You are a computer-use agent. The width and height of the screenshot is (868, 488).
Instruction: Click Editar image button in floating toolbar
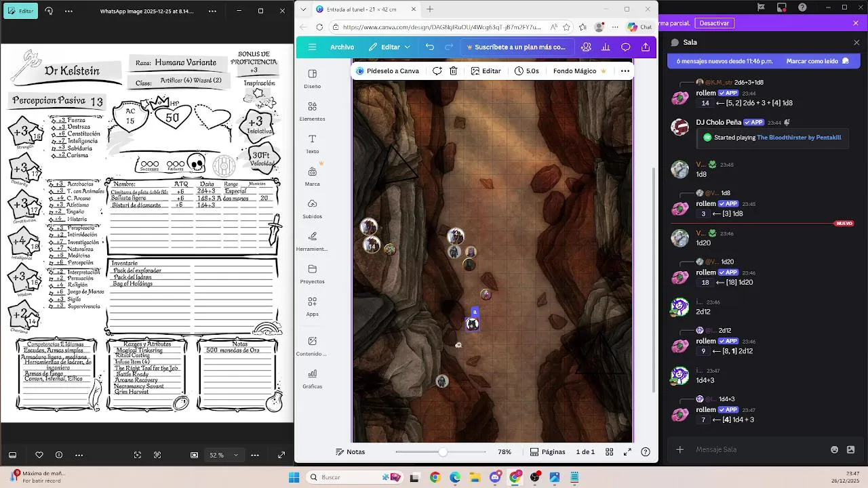coord(486,70)
